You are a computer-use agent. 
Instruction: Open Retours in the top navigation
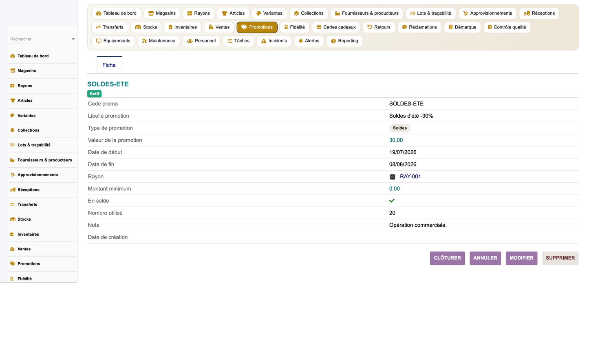tap(379, 27)
